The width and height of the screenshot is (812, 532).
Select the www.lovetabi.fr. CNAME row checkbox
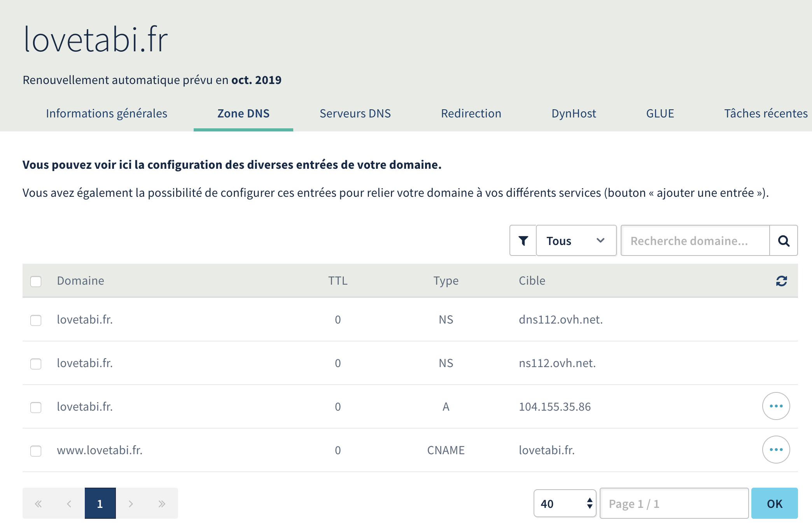tap(36, 451)
